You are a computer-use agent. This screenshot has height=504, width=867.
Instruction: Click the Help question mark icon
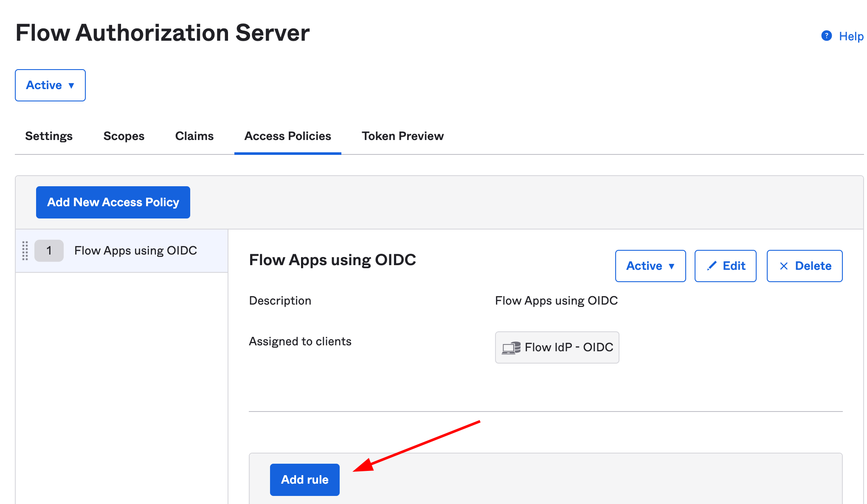tap(826, 36)
